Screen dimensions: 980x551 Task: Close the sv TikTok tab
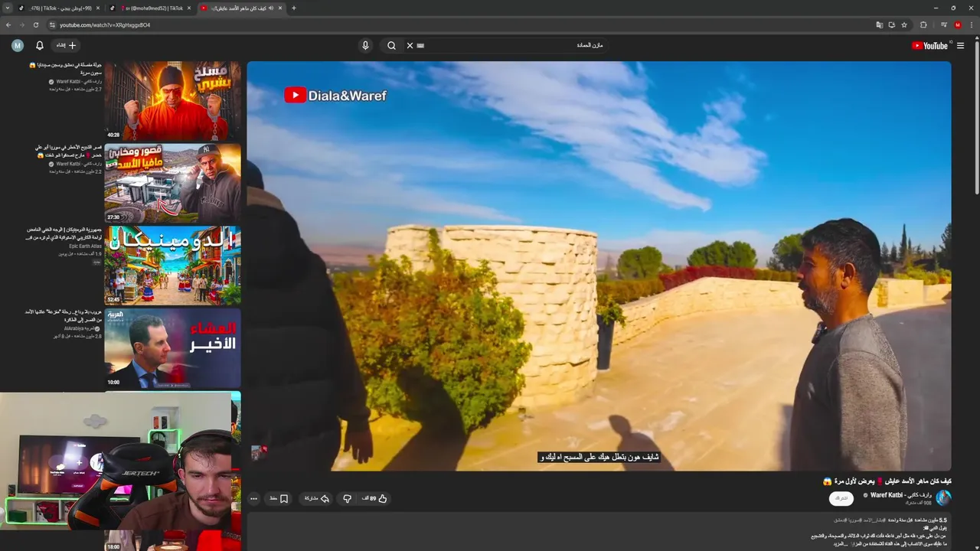pos(189,8)
